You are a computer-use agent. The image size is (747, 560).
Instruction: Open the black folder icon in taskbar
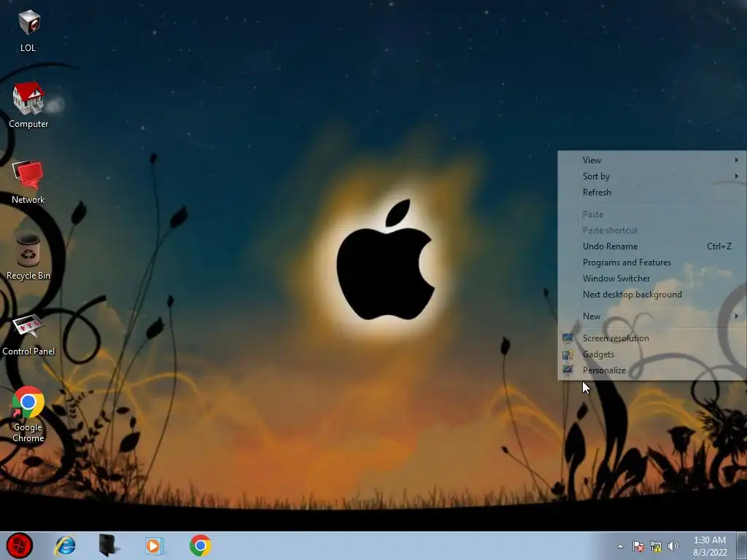point(109,545)
